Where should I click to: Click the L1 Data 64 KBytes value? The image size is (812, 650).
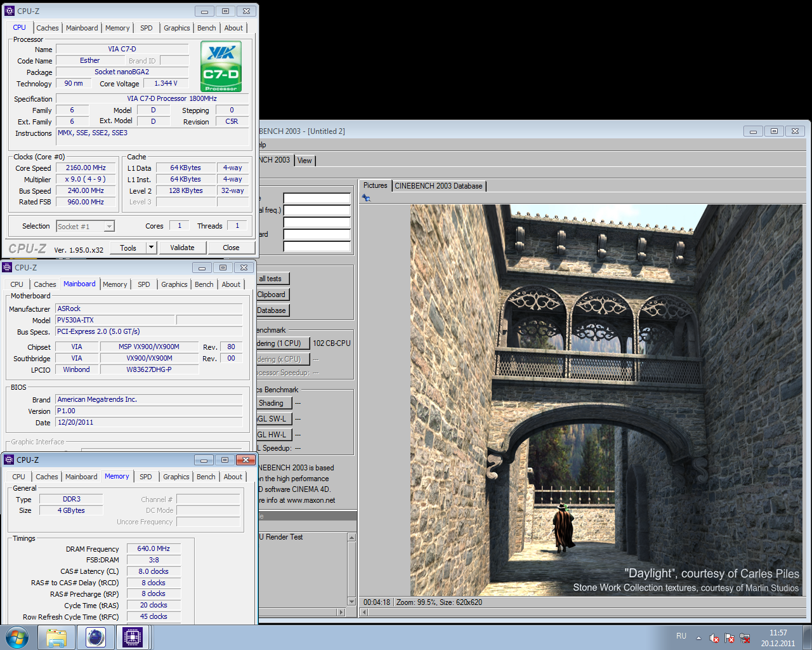click(x=185, y=168)
